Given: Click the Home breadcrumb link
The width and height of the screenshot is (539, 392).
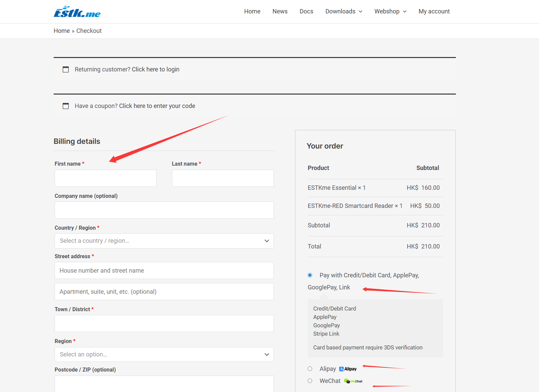Looking at the screenshot, I should point(62,31).
